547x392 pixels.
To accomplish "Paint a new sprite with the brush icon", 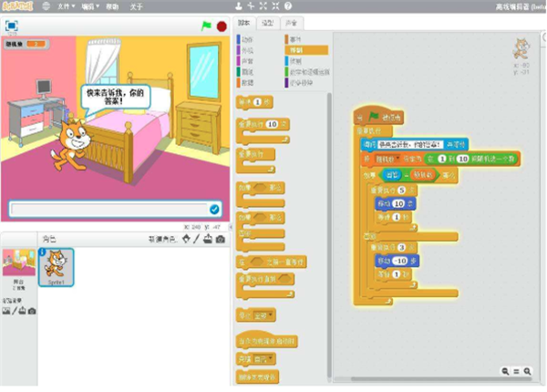I will coord(196,239).
